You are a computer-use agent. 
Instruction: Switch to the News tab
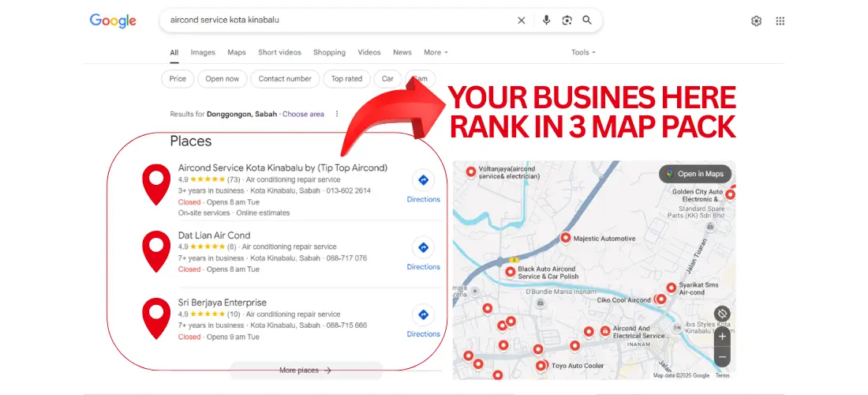(x=402, y=52)
